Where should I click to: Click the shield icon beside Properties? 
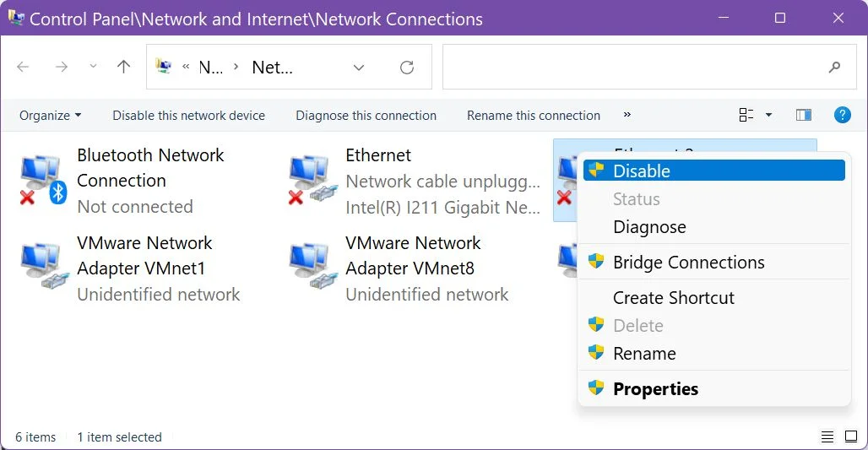[596, 388]
